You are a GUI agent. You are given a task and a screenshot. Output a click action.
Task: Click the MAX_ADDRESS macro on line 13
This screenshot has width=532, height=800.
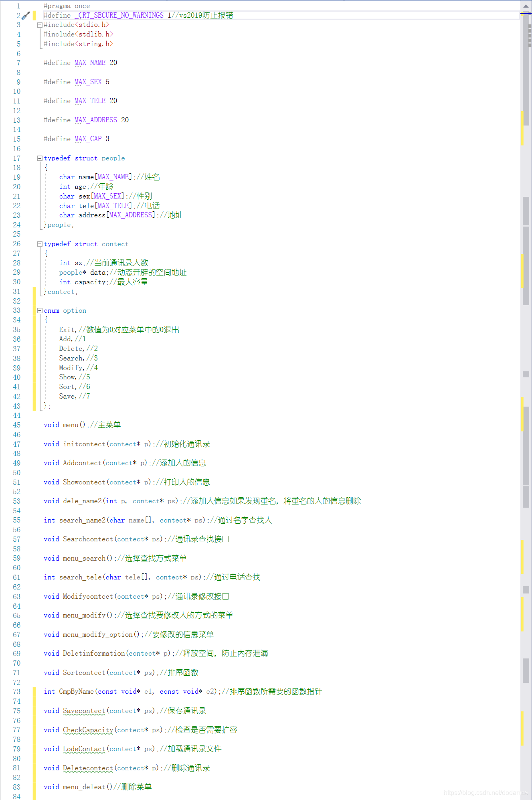click(96, 120)
